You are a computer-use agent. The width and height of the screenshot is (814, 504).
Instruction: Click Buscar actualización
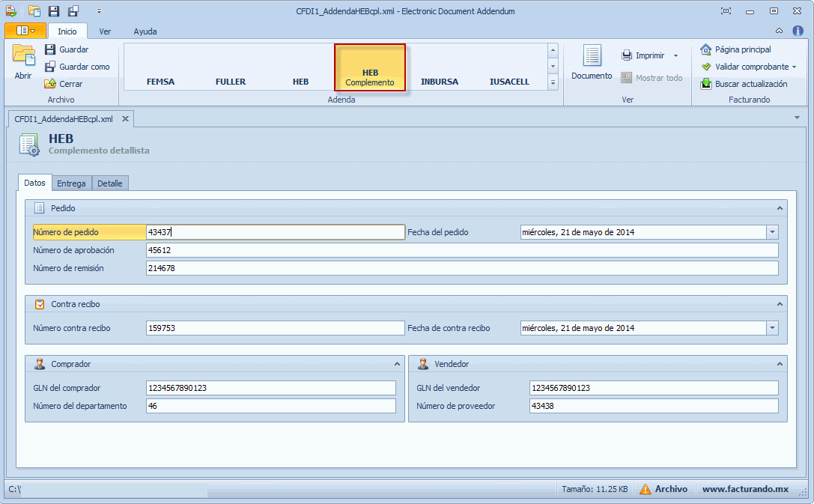click(744, 84)
